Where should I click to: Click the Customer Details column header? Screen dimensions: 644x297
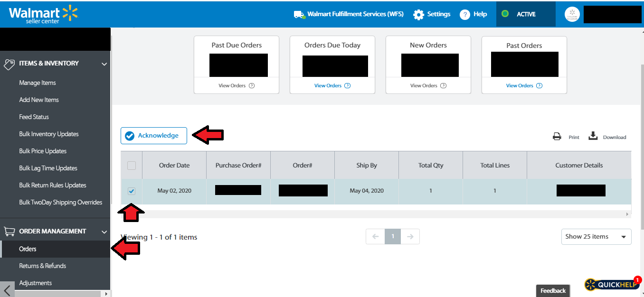[579, 165]
